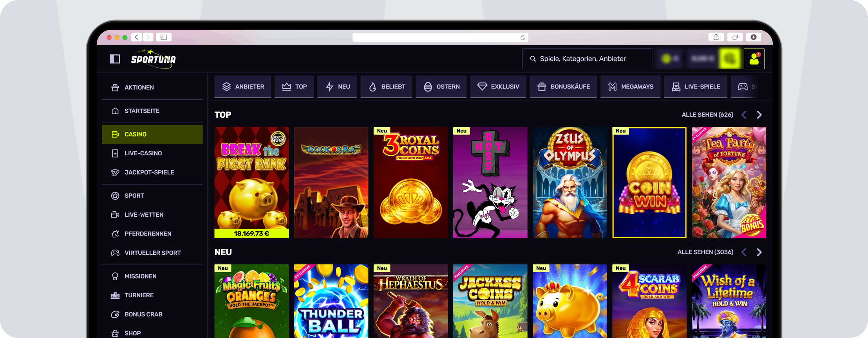Viewport: 868px width, 338px height.
Task: Click the Live-Wetten camera icon
Action: (115, 215)
